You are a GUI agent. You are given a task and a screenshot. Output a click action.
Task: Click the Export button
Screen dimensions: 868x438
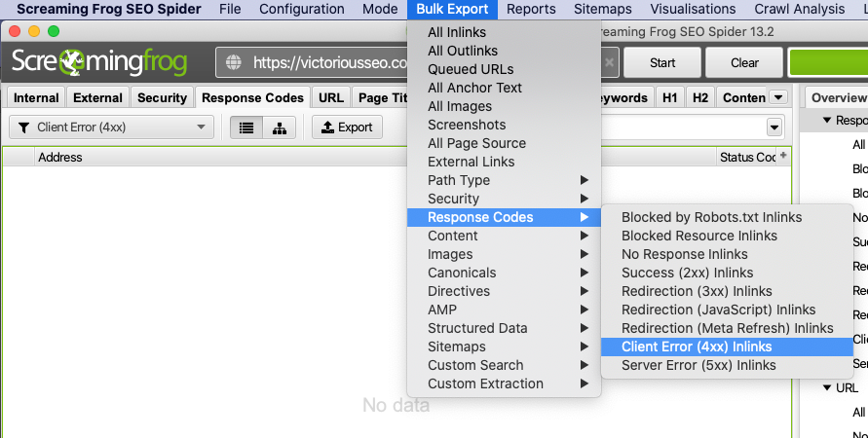click(347, 128)
